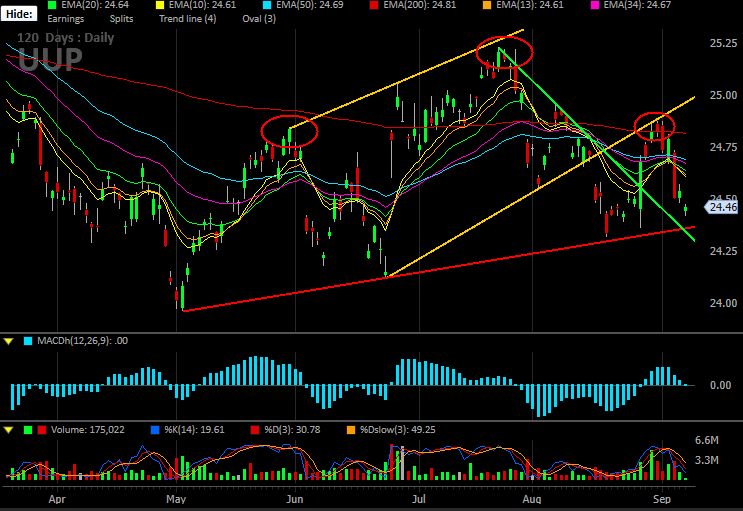743x511 pixels.
Task: Click the 3.3M volume axis label
Action: (707, 460)
